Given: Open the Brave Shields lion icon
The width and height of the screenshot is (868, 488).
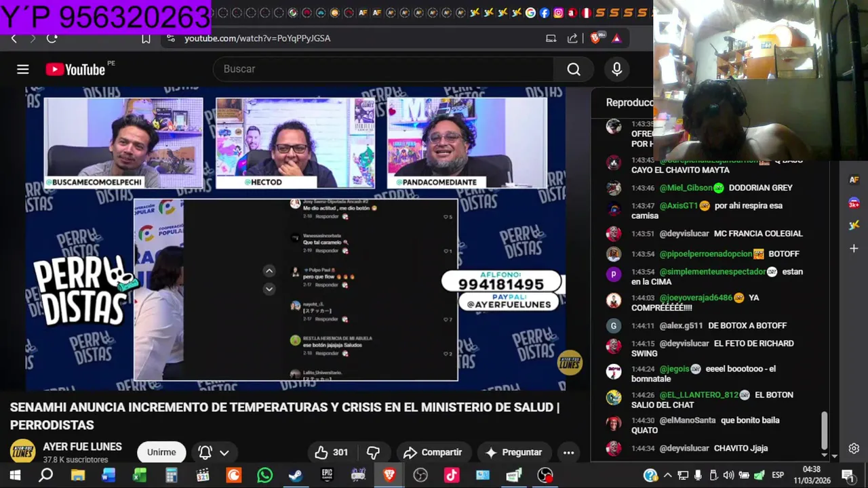Looking at the screenshot, I should click(x=595, y=39).
